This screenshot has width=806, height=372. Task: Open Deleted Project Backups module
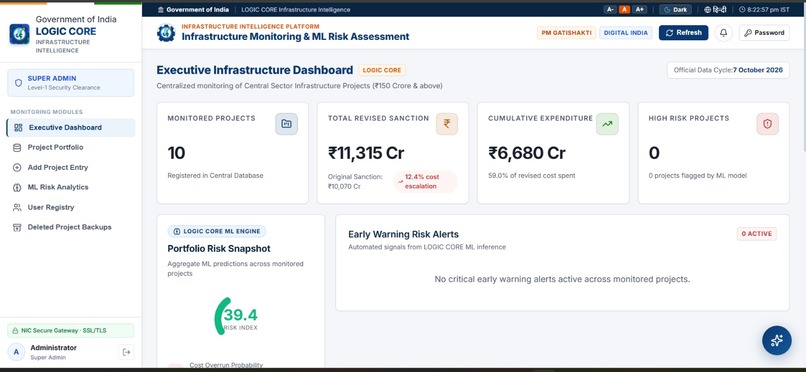pyautogui.click(x=71, y=227)
